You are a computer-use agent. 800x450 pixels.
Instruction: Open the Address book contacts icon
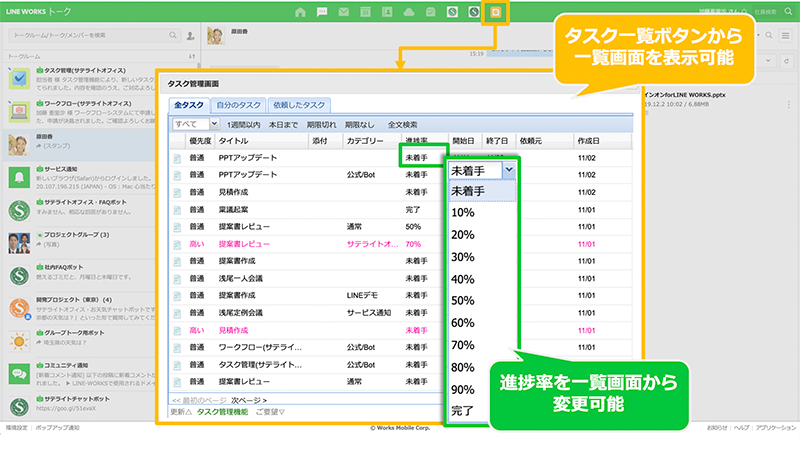[x=388, y=12]
